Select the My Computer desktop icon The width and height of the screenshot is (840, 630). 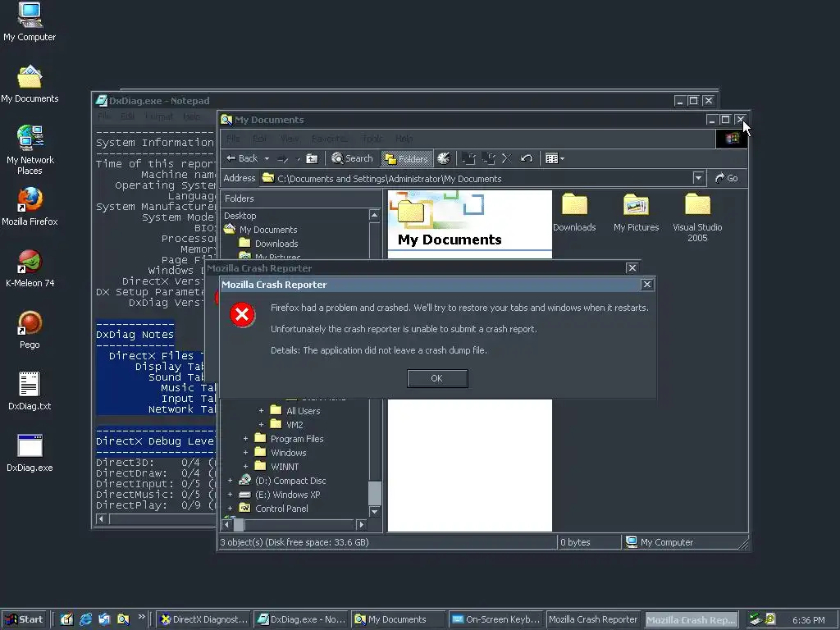pos(30,21)
